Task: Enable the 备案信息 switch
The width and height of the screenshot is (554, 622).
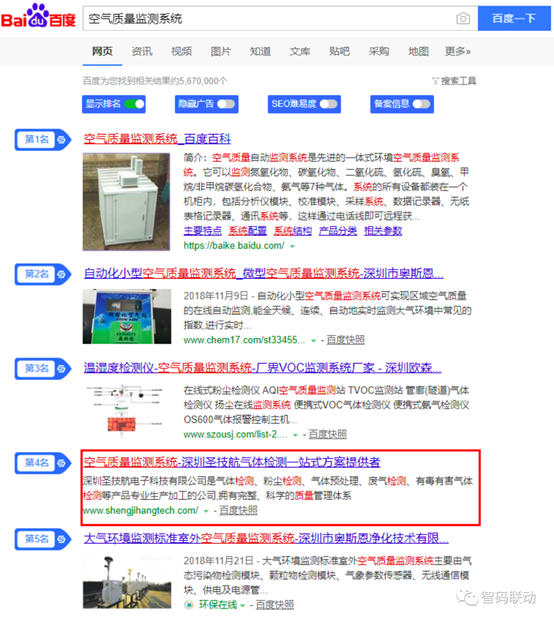Action: (422, 104)
